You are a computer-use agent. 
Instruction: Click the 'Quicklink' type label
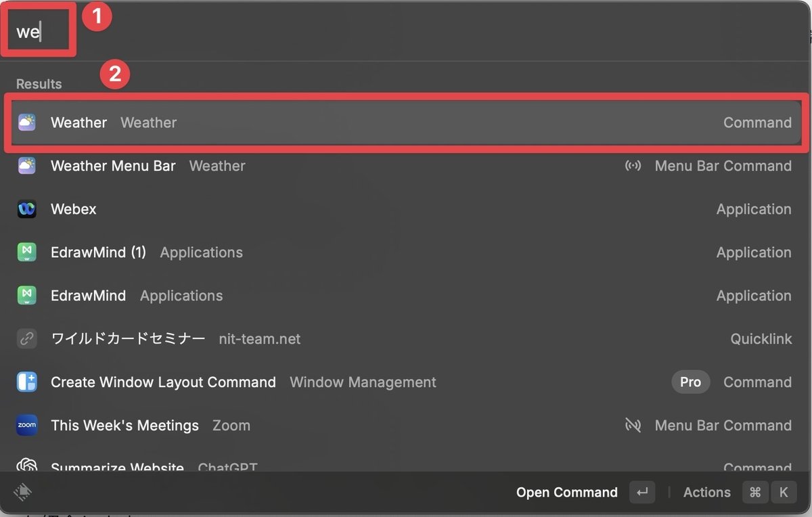(x=761, y=339)
